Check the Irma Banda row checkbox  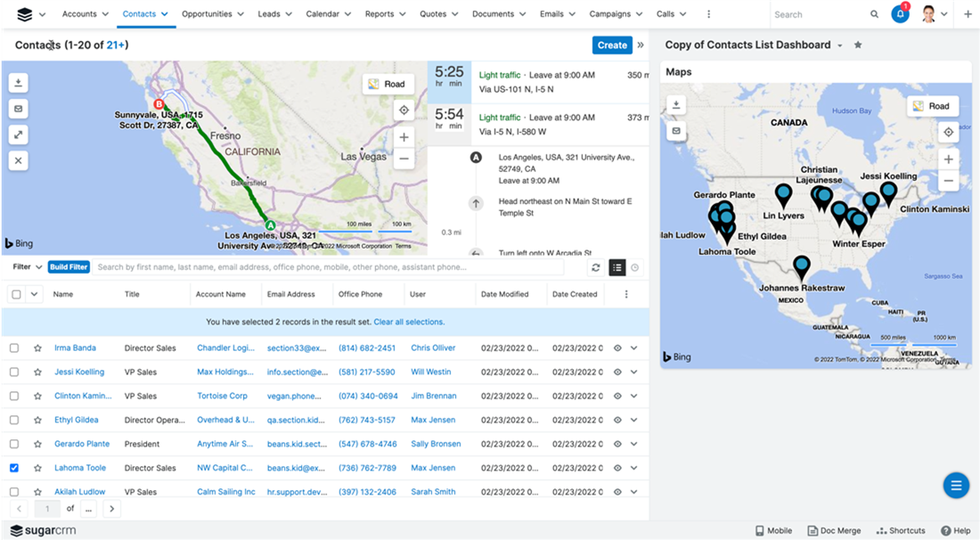[14, 348]
